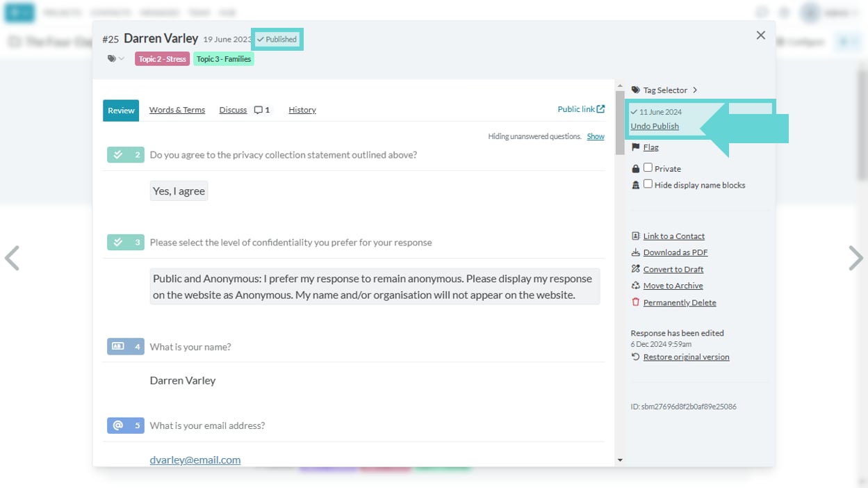
Task: Click the incognito icon beside Hide display name
Action: [x=635, y=185]
